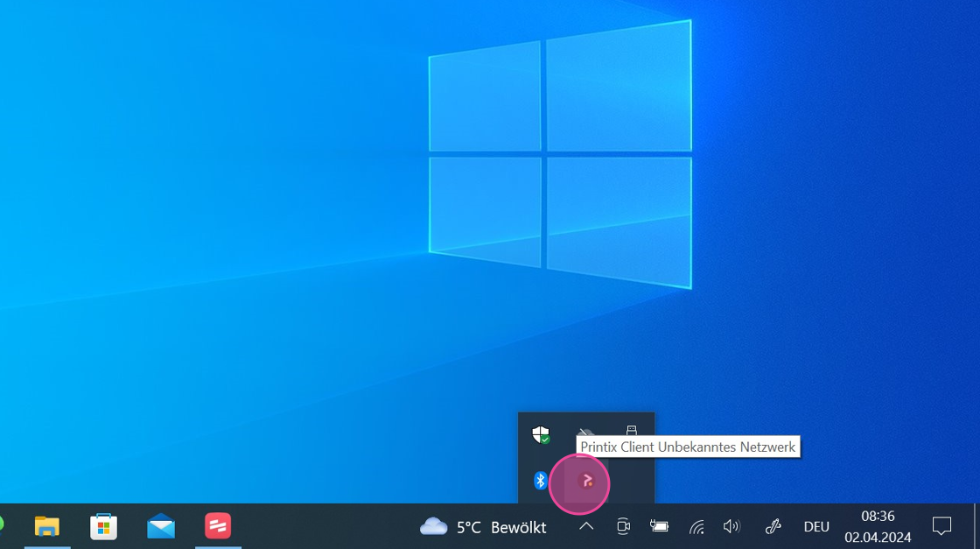Launch Microsoft Store from taskbar
The image size is (980, 549).
point(104,526)
